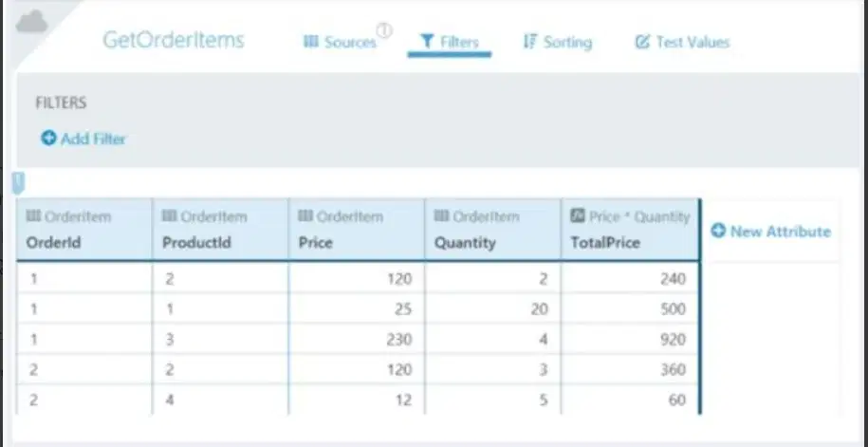Click the TotalPrice cell showing 920
Image resolution: width=868 pixels, height=447 pixels.
point(630,339)
